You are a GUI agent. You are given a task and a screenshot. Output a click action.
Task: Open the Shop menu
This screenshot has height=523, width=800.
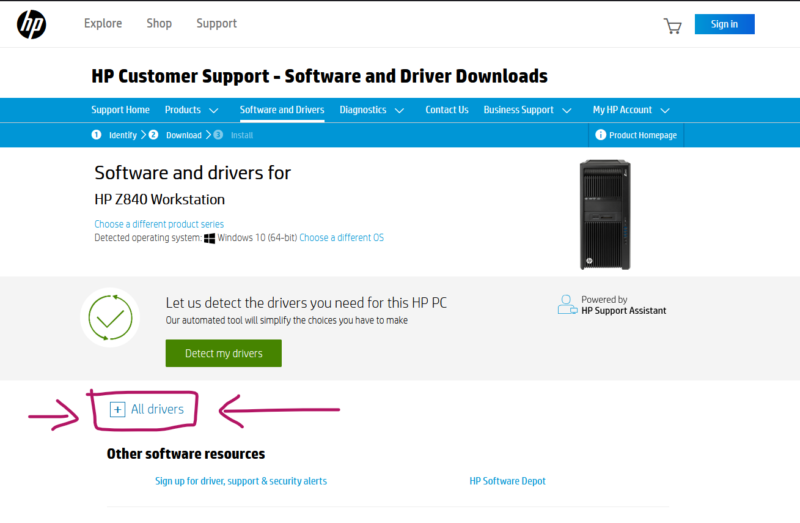click(159, 23)
